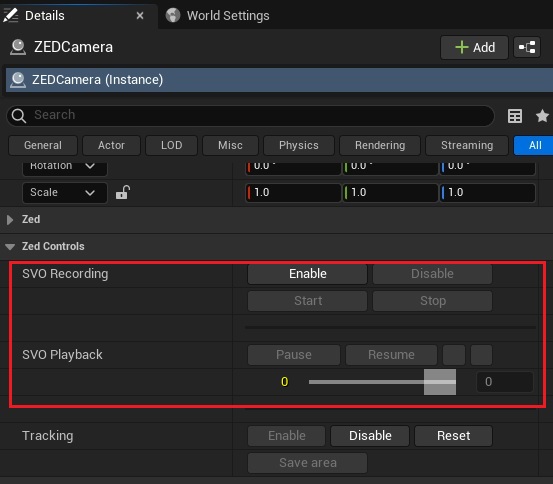The image size is (553, 484).
Task: Click the World Settings globe icon
Action: (x=173, y=16)
